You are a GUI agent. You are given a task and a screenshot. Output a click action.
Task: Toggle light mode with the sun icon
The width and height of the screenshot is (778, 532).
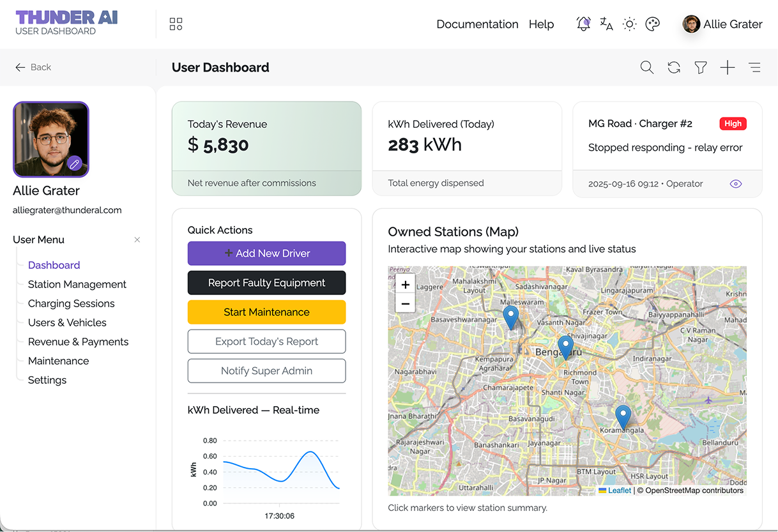click(x=629, y=24)
